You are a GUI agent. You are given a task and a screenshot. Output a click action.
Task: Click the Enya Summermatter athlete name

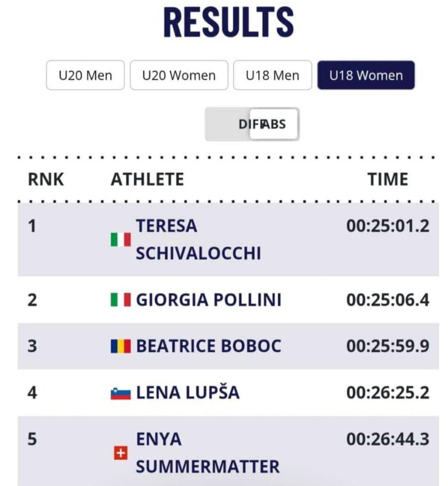[207, 453]
